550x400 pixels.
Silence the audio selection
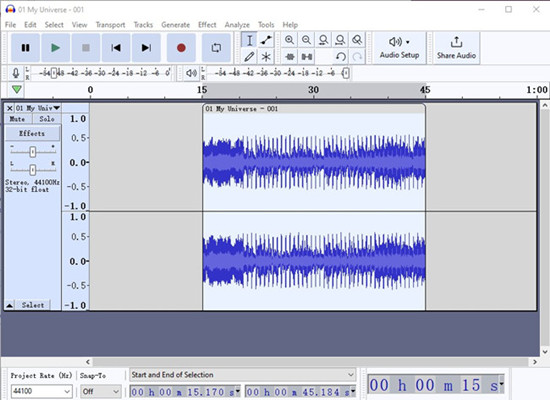tap(307, 56)
